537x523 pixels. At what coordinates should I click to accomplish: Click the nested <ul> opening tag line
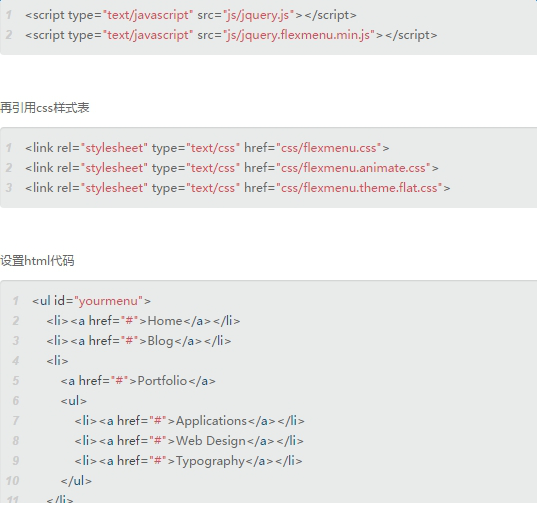click(x=74, y=401)
